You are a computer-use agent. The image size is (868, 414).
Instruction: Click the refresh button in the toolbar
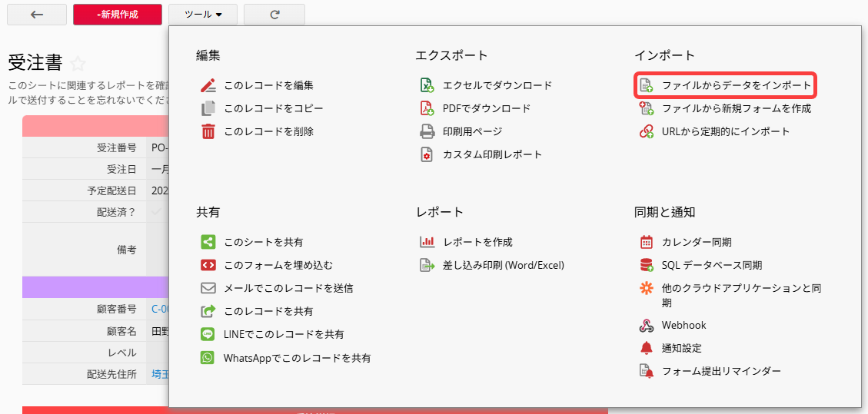pyautogui.click(x=274, y=15)
